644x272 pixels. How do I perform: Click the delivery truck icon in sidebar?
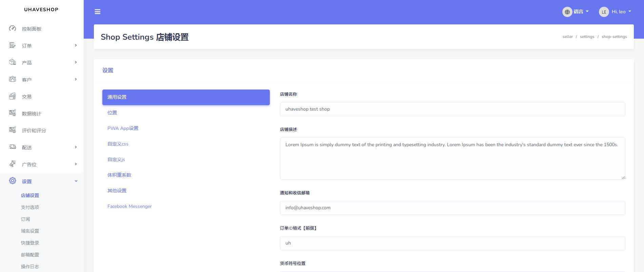pos(13,147)
